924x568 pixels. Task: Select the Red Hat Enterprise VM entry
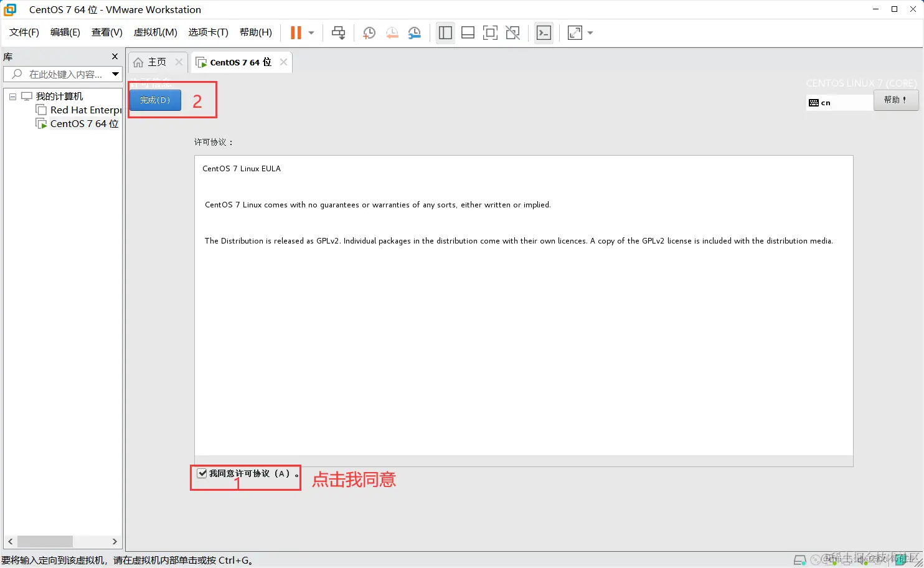pos(86,110)
